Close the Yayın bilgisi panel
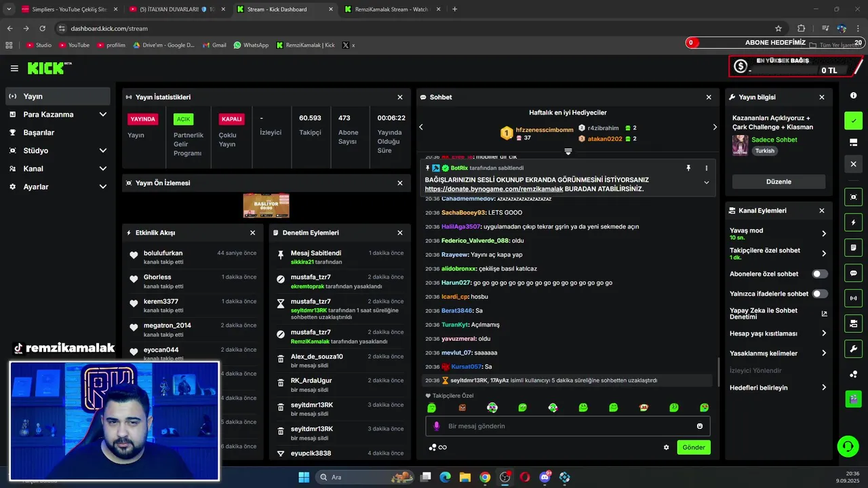Viewport: 868px width, 488px height. [822, 98]
